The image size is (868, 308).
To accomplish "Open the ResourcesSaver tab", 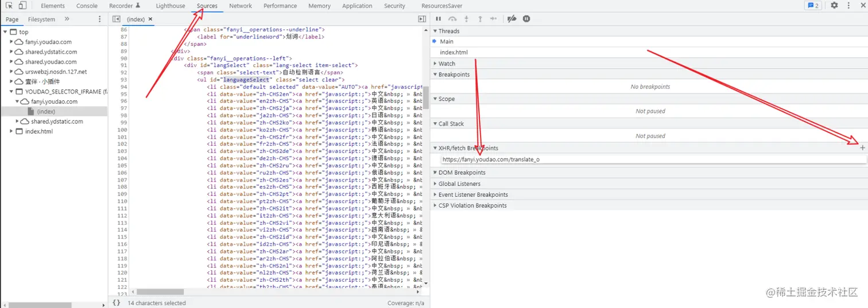I will pos(441,6).
